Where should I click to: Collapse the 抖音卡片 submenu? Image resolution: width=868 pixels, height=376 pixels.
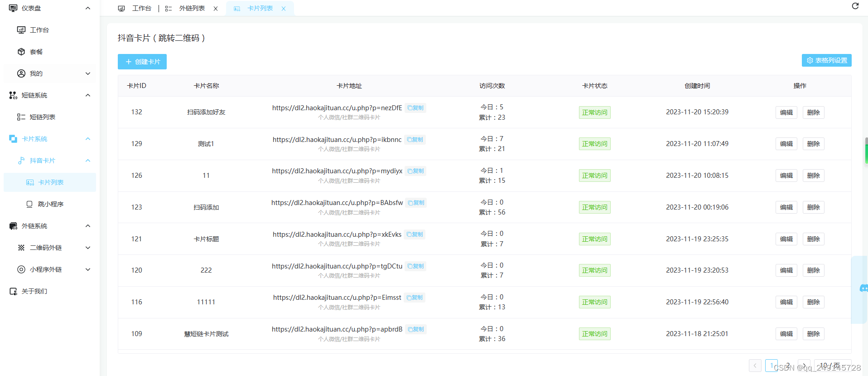(88, 161)
